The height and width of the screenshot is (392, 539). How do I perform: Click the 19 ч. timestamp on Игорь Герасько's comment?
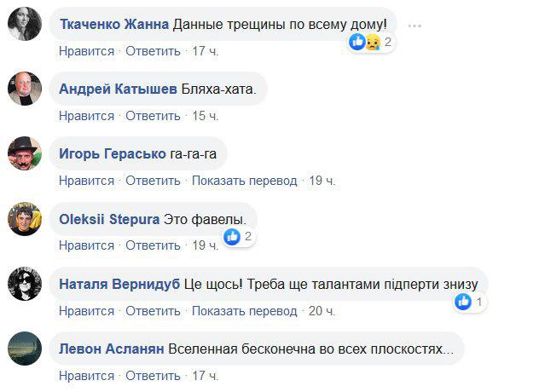point(322,181)
